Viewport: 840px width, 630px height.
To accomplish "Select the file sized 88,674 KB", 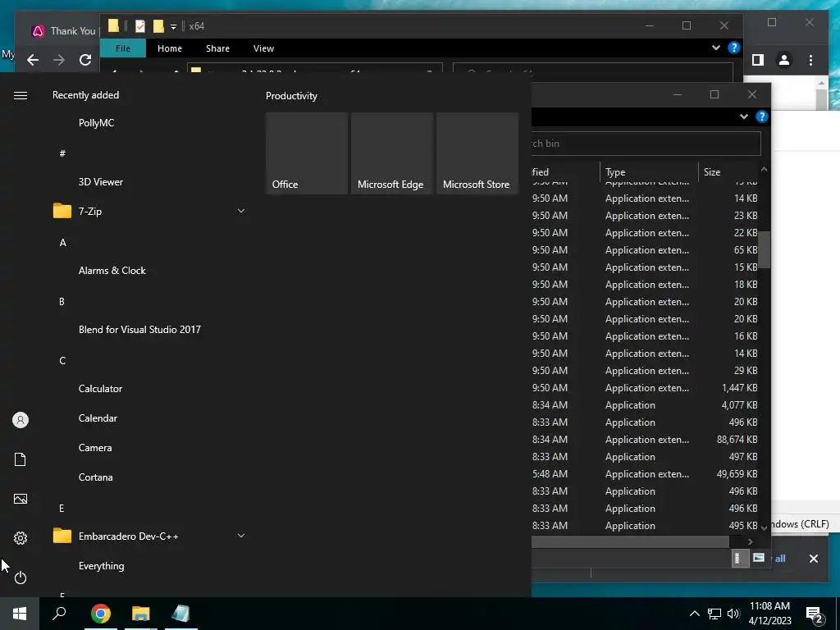I will [x=646, y=440].
